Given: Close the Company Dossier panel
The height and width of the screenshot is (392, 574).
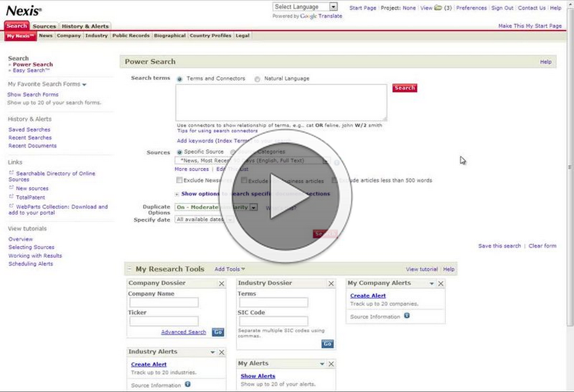Looking at the screenshot, I should tap(222, 283).
